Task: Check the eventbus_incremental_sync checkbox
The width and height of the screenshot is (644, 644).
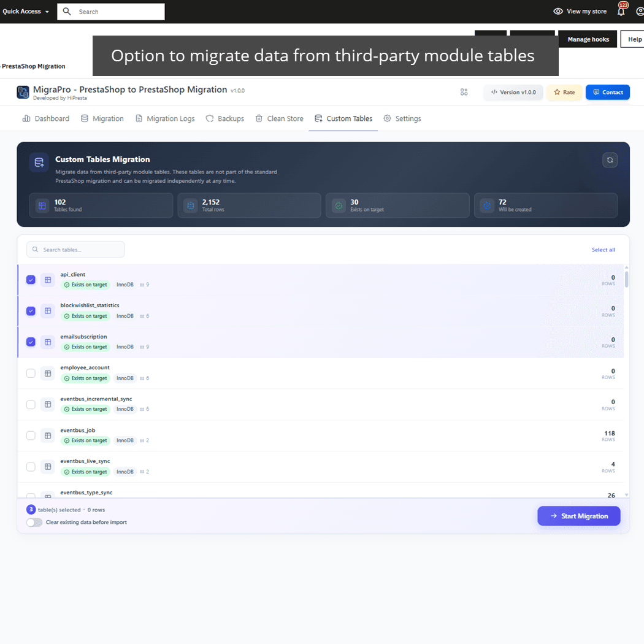Action: (31, 405)
